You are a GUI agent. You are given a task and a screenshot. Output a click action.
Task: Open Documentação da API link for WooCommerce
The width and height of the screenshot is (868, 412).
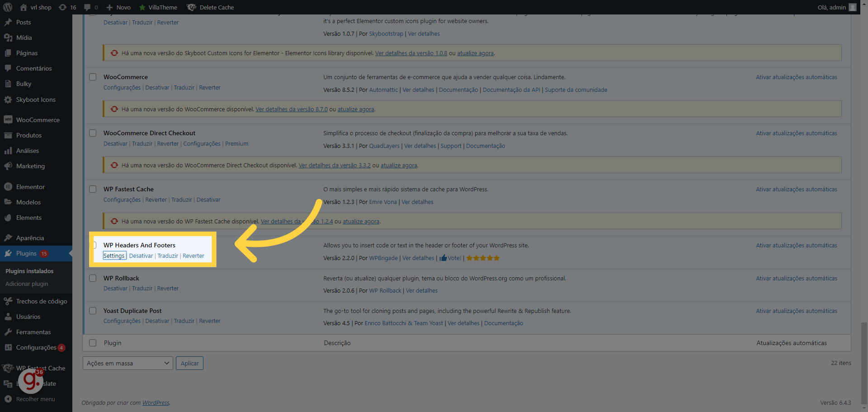pyautogui.click(x=511, y=90)
